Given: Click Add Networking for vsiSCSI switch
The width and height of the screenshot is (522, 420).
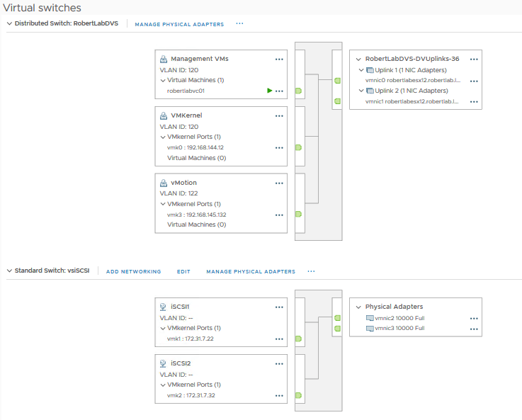Looking at the screenshot, I should point(133,272).
